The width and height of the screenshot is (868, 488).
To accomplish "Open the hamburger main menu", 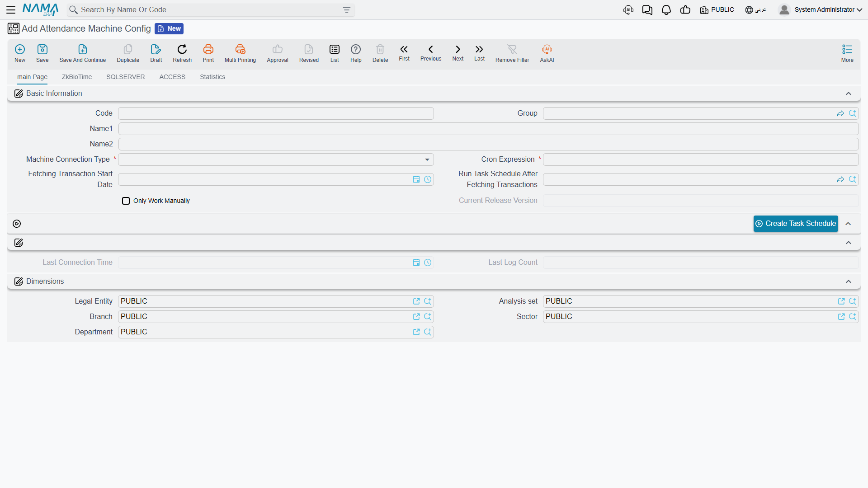I will [11, 9].
